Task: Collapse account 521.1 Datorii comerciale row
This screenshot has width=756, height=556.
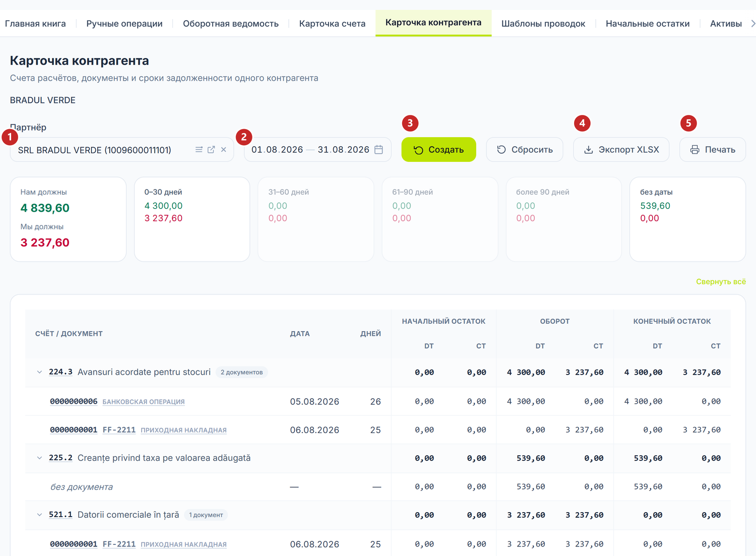Action: point(39,515)
